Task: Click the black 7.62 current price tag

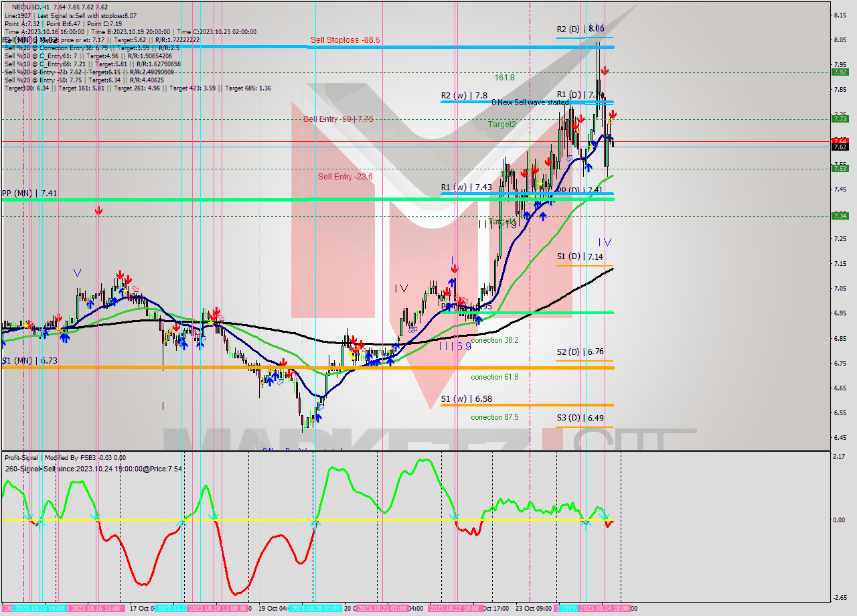Action: pos(840,147)
